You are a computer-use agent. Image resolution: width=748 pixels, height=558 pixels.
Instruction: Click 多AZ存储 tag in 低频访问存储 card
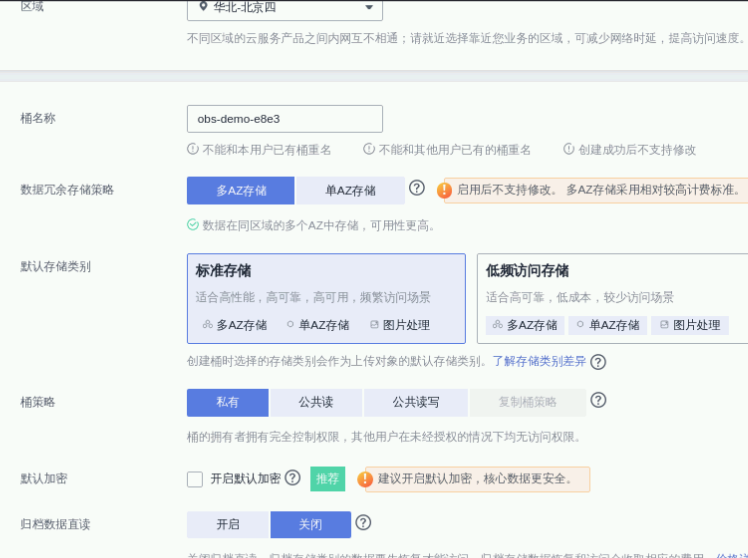coord(525,325)
